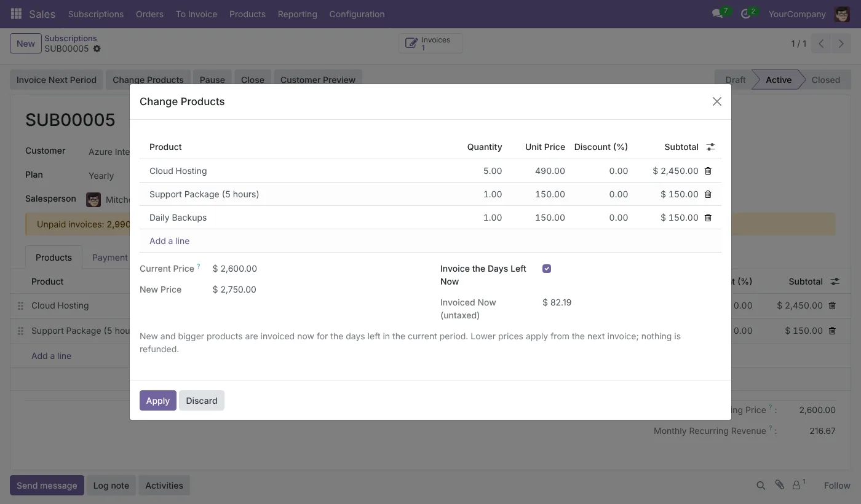Delete the Cloud Hosting line in dialog
This screenshot has height=504, width=861.
coord(708,171)
